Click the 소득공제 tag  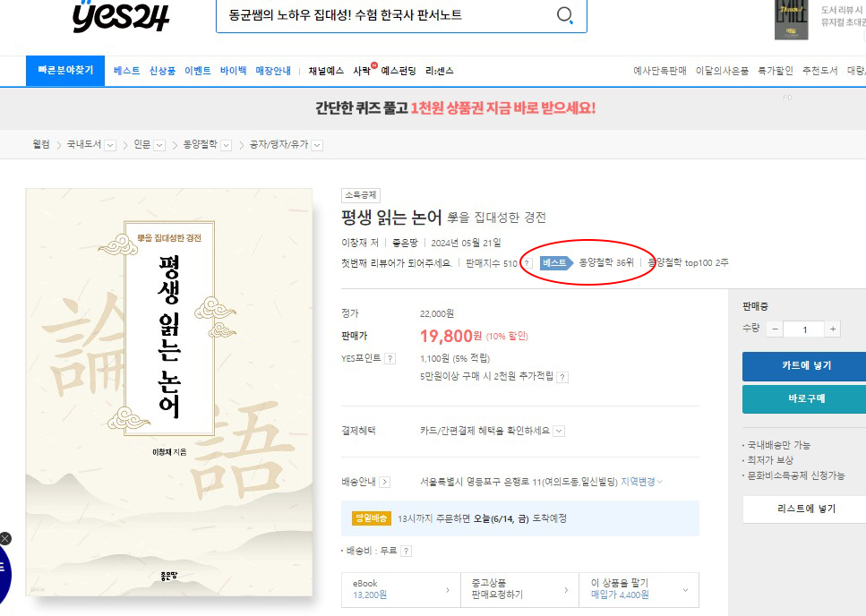click(x=361, y=195)
